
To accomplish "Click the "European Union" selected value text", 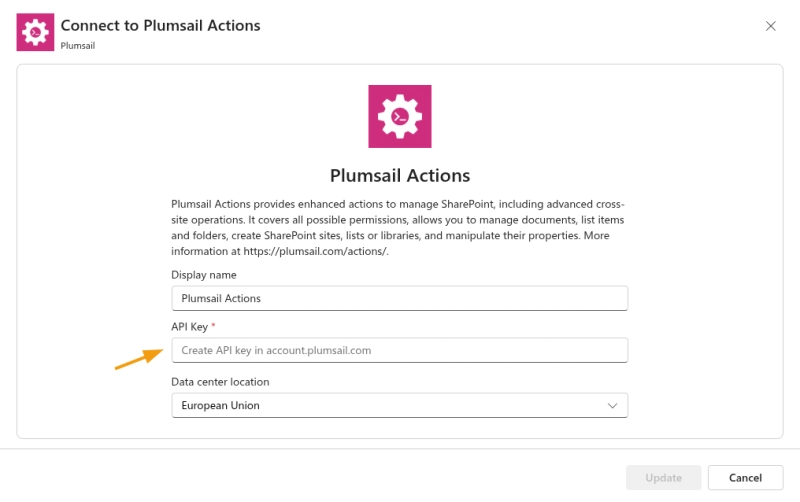I will coord(221,405).
